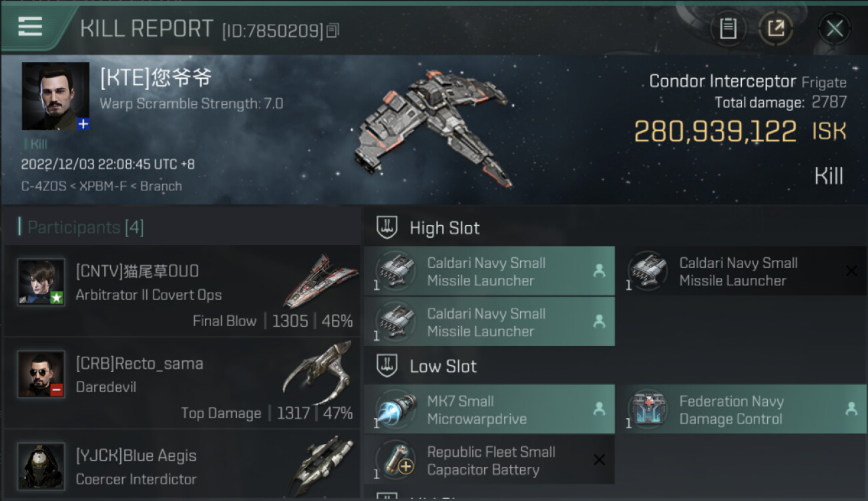Image resolution: width=868 pixels, height=501 pixels.
Task: Open the hamburger menu
Action: coord(31,27)
